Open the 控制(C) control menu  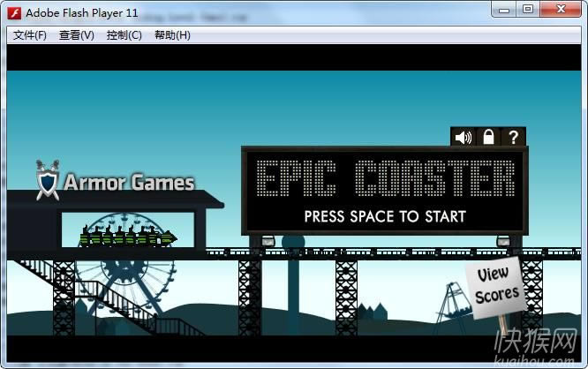coord(124,35)
